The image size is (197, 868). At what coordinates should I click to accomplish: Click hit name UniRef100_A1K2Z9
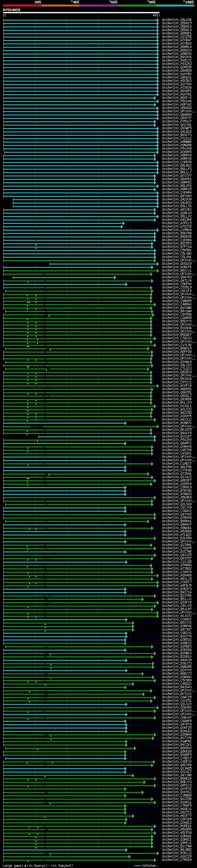point(177,857)
